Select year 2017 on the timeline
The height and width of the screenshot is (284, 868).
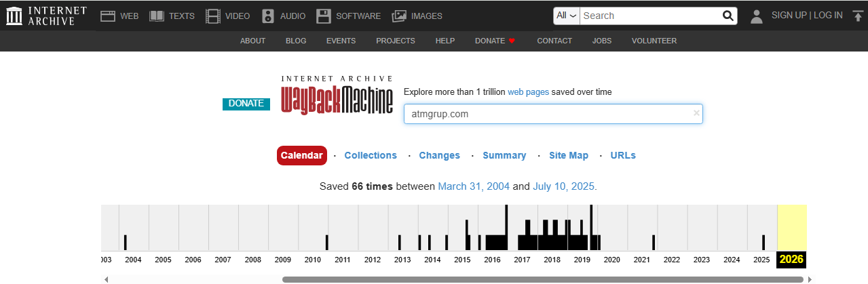pyautogui.click(x=522, y=260)
